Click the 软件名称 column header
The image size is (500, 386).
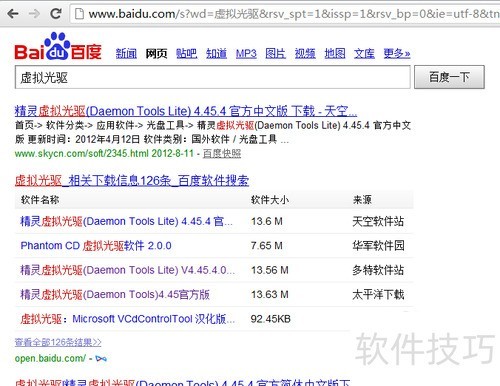(40, 200)
